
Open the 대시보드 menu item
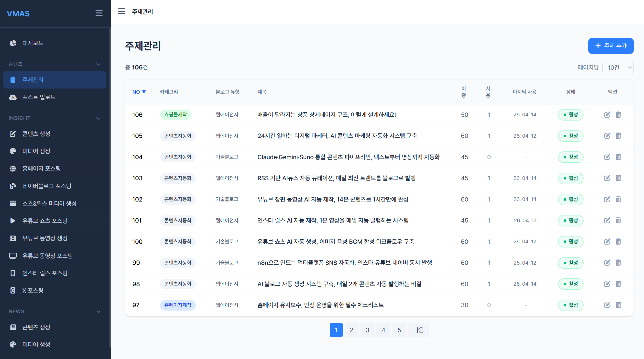(x=33, y=43)
